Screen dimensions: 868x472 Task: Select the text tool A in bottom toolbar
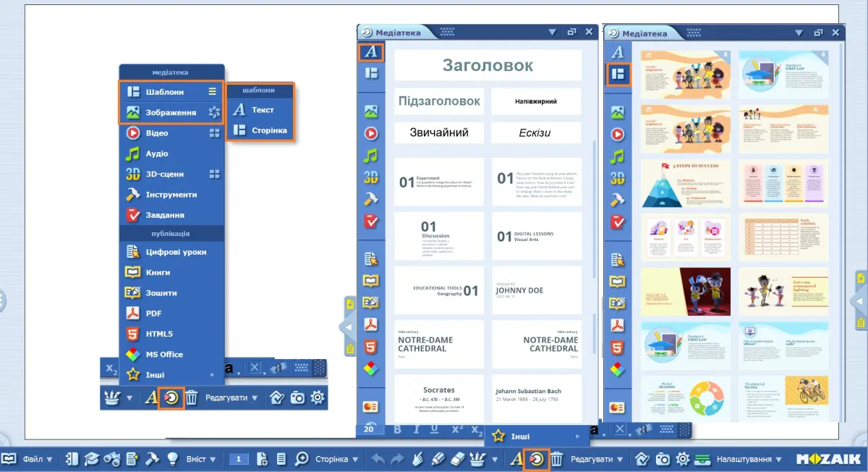pyautogui.click(x=516, y=459)
